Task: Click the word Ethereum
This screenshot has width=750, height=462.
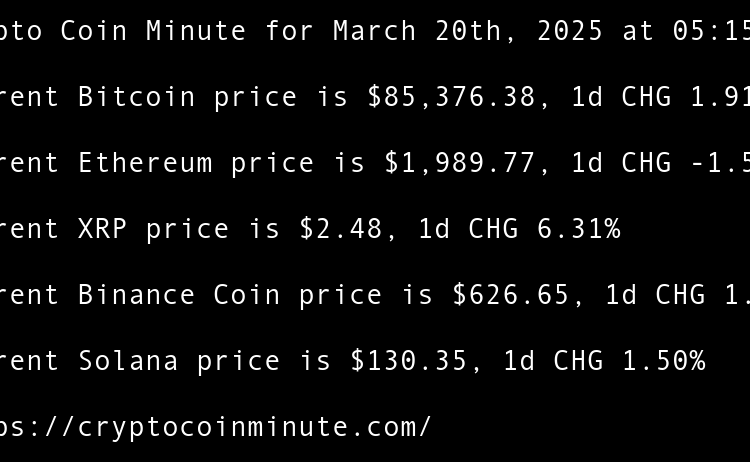Action: pyautogui.click(x=145, y=163)
